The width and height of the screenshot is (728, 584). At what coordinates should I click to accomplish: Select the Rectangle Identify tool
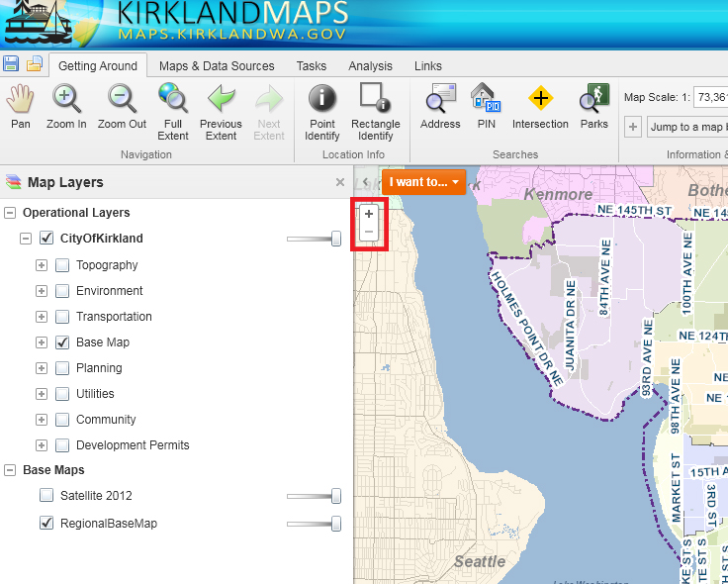[x=375, y=106]
